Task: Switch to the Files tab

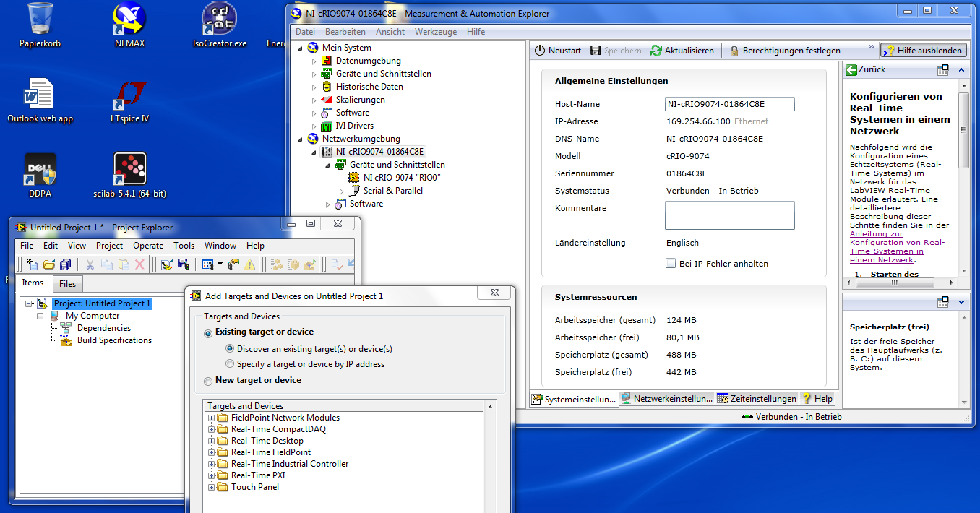Action: coord(67,284)
